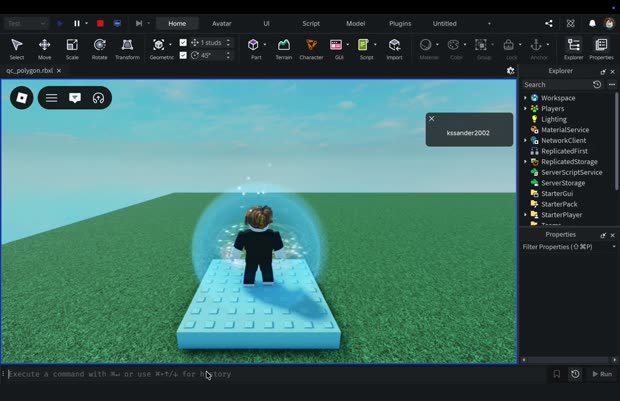Image resolution: width=620 pixels, height=401 pixels.
Task: Click the user avatar in top bar
Action: (609, 23)
